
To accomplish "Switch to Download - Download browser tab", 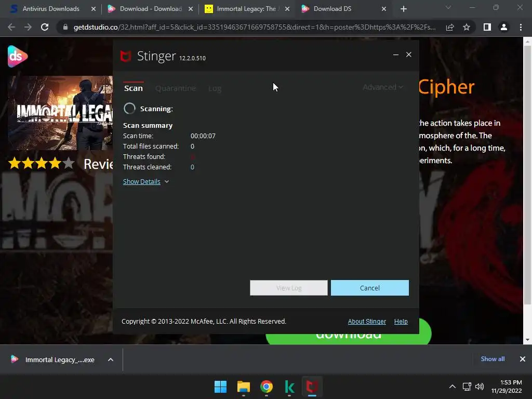I will pos(151,9).
